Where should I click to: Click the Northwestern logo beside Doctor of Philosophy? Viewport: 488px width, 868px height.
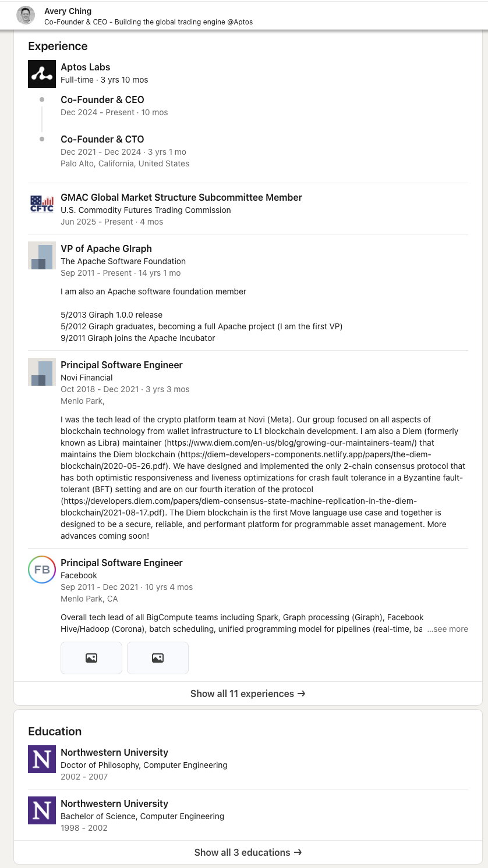[x=42, y=759]
